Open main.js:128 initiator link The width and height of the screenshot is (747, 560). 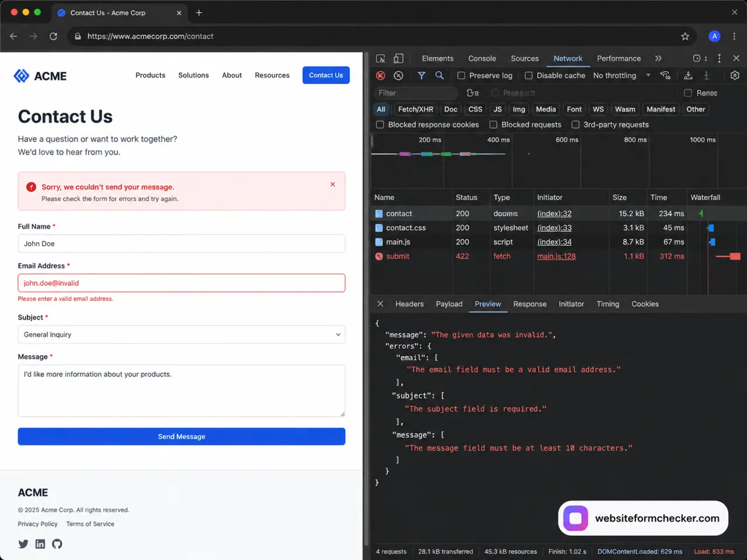[x=556, y=256]
